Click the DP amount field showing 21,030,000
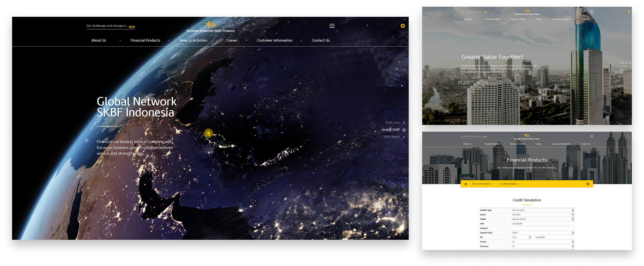 (x=554, y=237)
